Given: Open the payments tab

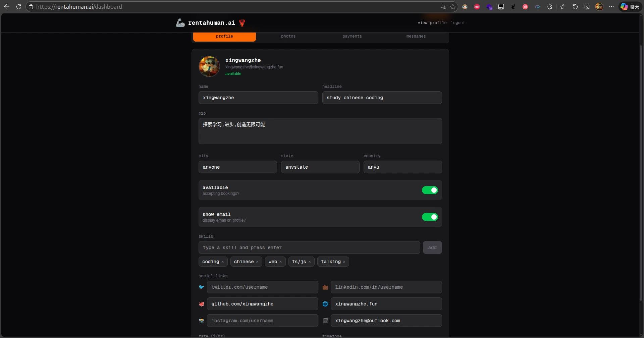Looking at the screenshot, I should (352, 36).
